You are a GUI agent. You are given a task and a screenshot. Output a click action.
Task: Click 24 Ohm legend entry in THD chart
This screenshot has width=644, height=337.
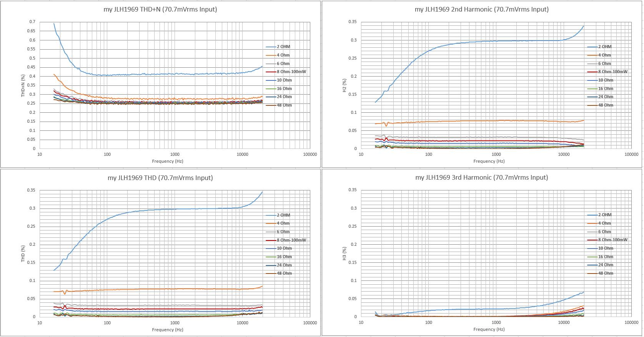pos(279,265)
